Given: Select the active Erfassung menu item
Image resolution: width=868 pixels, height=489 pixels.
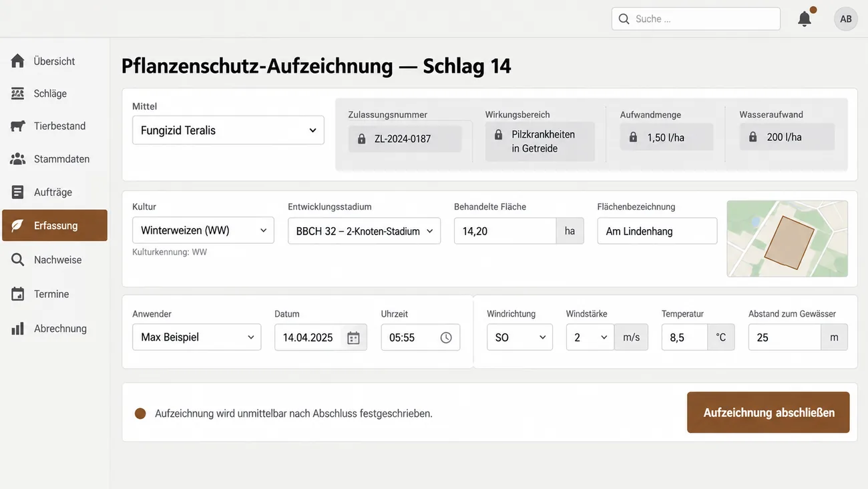Looking at the screenshot, I should click(x=55, y=226).
